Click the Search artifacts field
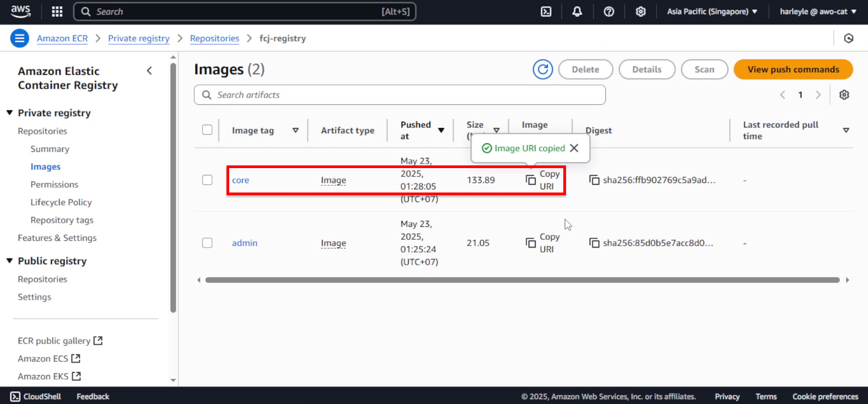The height and width of the screenshot is (404, 868). (x=400, y=95)
